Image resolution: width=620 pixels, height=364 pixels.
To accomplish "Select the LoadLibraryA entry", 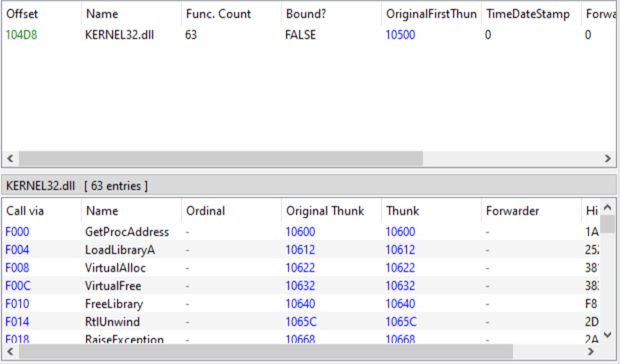I will coord(120,250).
